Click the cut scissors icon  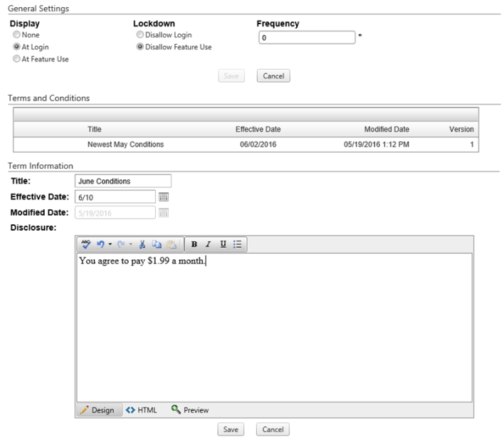(142, 244)
